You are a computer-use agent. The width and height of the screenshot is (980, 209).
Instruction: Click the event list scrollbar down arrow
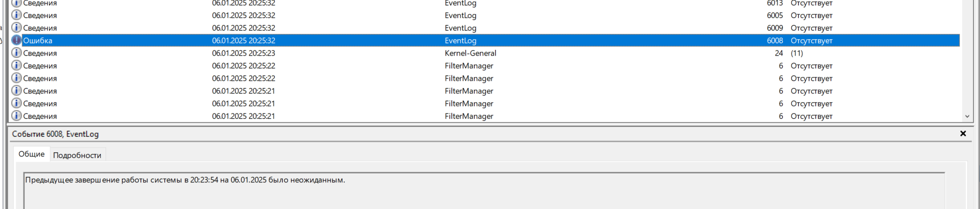tap(967, 116)
